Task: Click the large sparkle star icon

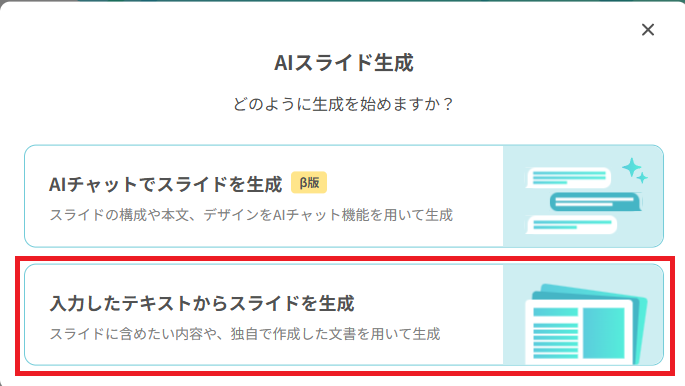Action: click(631, 168)
